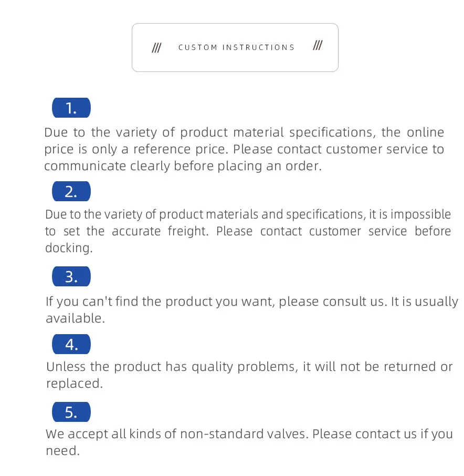
Task: Select the blue number 1 badge
Action: [71, 108]
